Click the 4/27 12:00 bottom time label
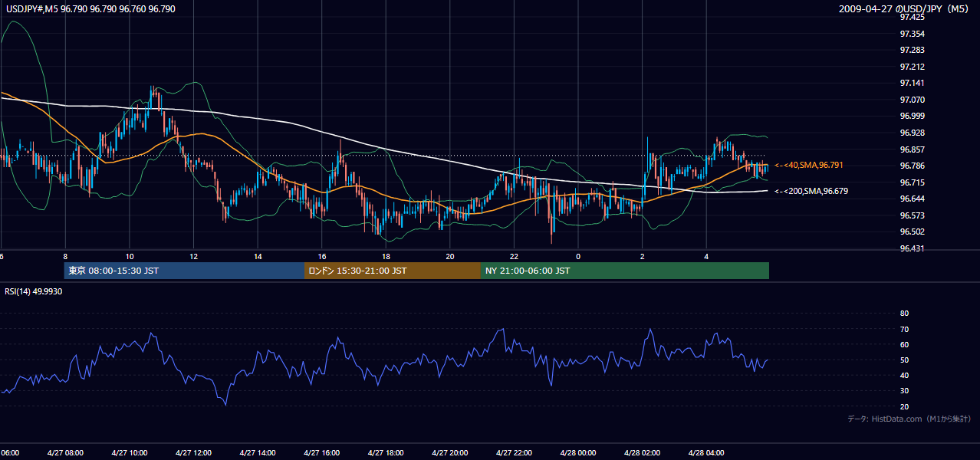The height and width of the screenshot is (460, 980). point(193,453)
